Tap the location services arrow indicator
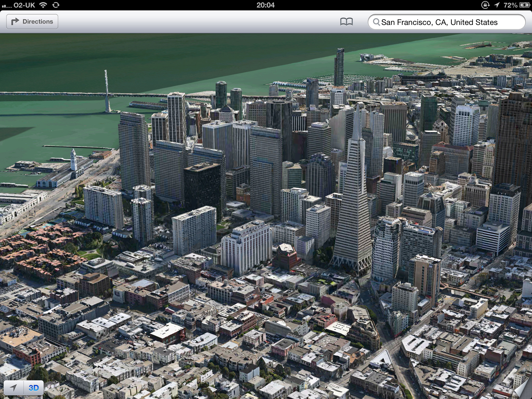Screen dimensions: 532x399 click(x=497, y=5)
